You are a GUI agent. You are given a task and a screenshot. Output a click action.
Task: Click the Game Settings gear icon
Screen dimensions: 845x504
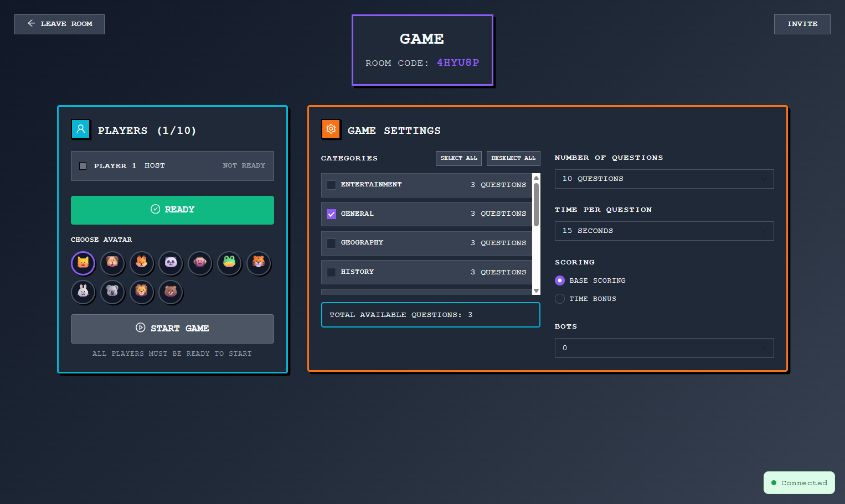(x=331, y=129)
